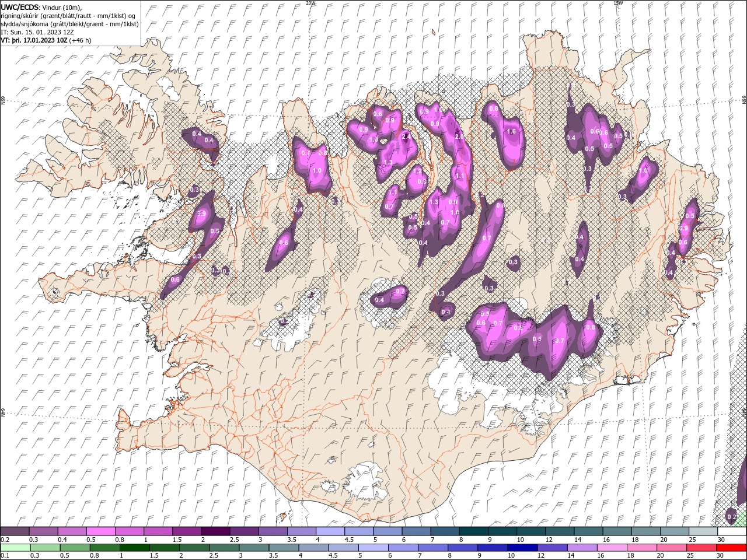Pick upper legend swatch between 18 and 20
This screenshot has width=747, height=560.
click(647, 531)
